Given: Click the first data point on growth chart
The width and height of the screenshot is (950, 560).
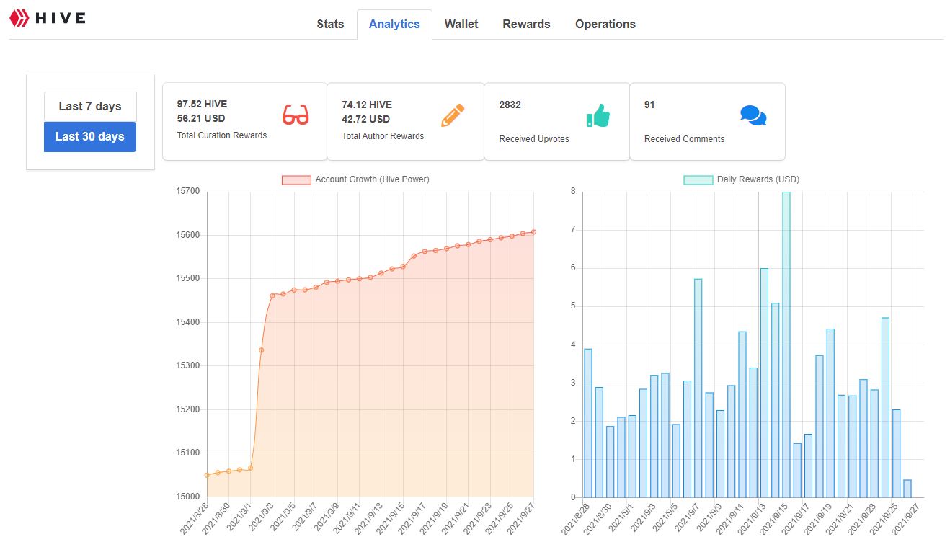Looking at the screenshot, I should point(207,475).
